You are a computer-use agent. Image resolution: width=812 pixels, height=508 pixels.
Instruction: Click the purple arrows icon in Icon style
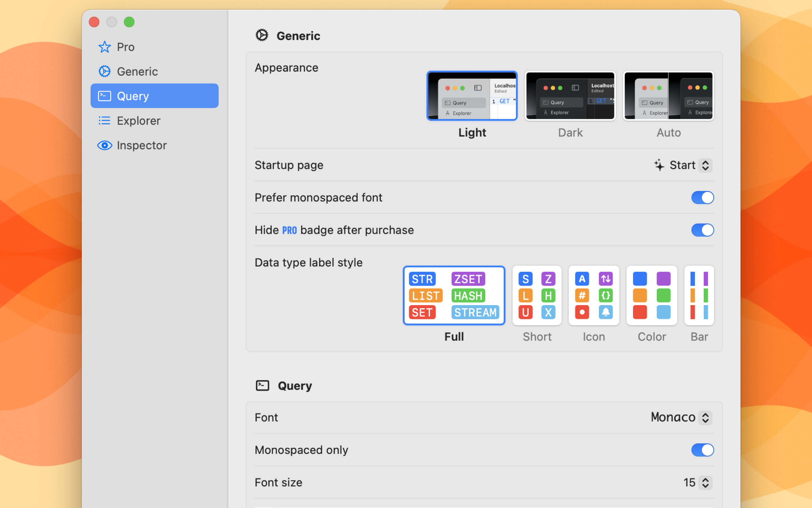[x=606, y=279]
